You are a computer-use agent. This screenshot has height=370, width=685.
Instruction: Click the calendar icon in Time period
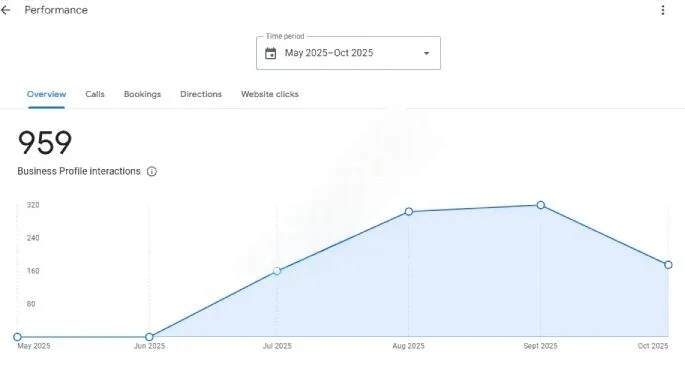point(270,53)
